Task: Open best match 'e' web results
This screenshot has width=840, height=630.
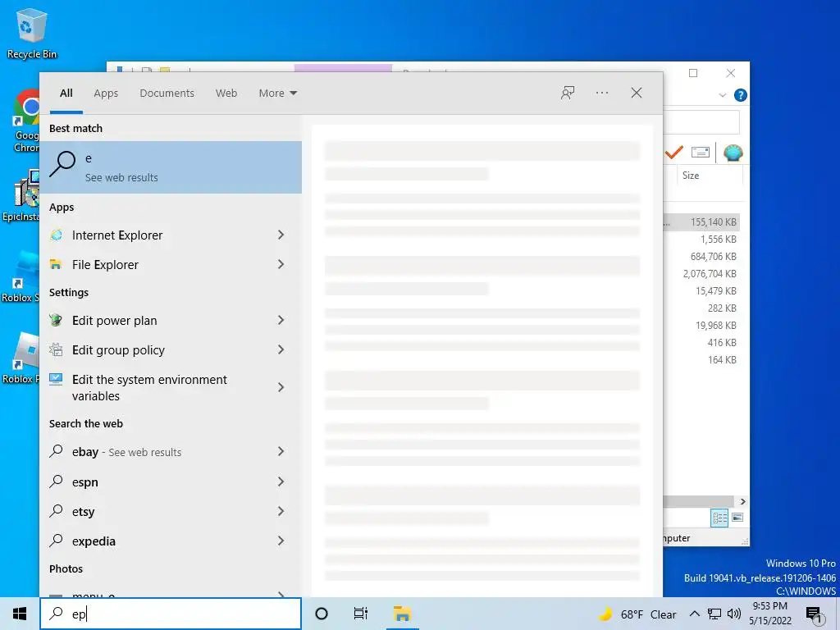Action: pos(171,167)
